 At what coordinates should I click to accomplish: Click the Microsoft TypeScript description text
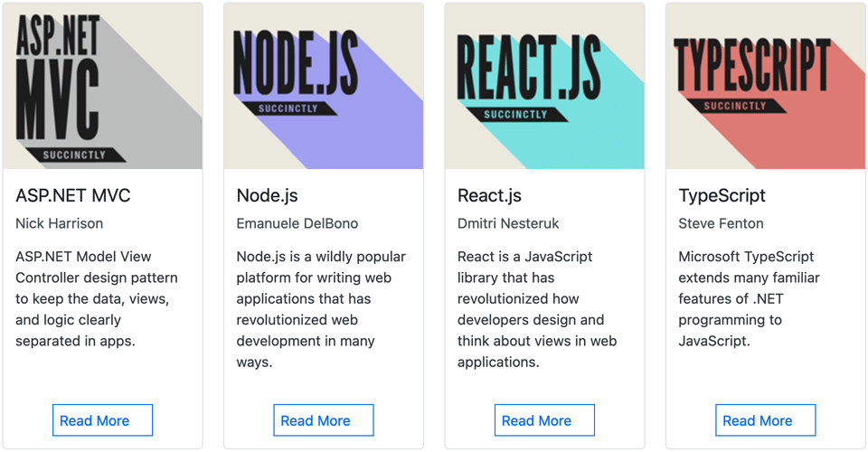(749, 298)
